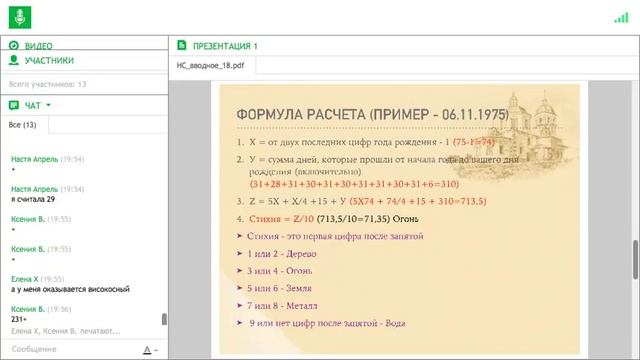The height and width of the screenshot is (360, 640).
Task: Click typing indicator 'Елена Х, Ксения В. печатают'
Action: pyautogui.click(x=66, y=331)
